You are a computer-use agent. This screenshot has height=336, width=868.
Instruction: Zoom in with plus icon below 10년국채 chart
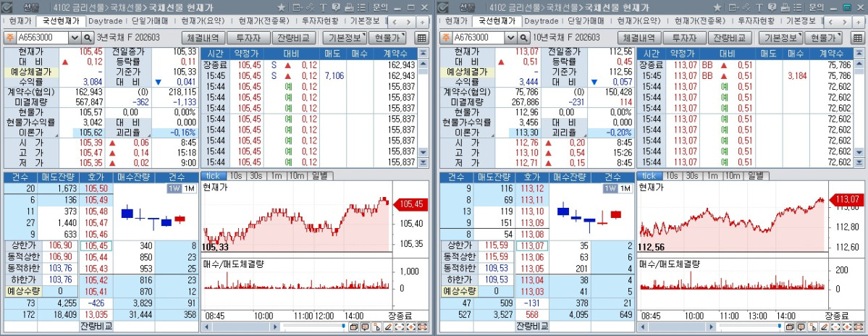[847, 327]
